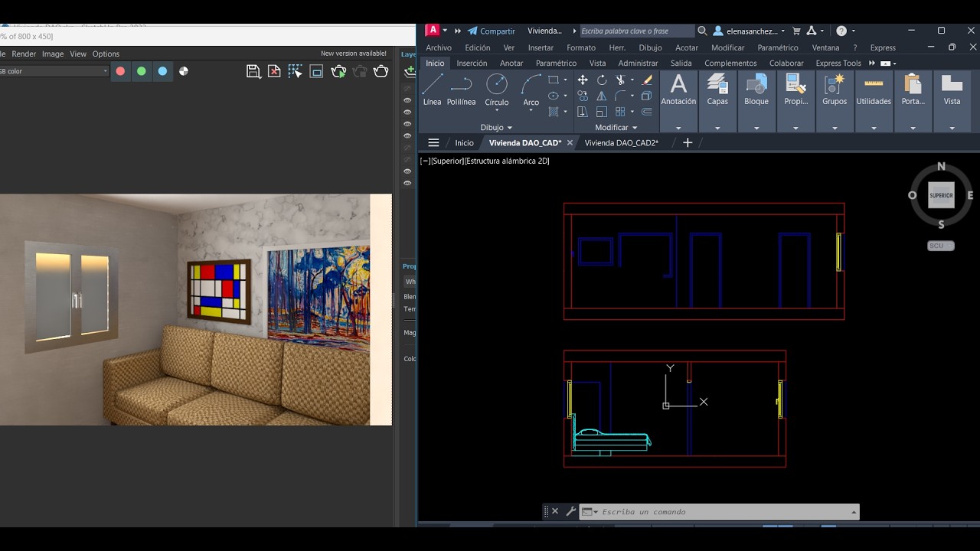Select the Offset tool icon
The image size is (980, 551).
coord(647,112)
